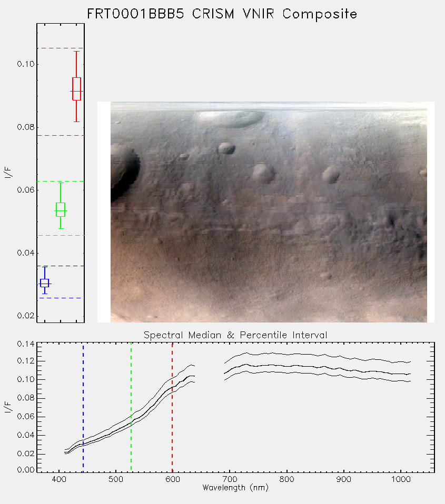
Task: Click the red box plot box
Action: click(x=76, y=89)
